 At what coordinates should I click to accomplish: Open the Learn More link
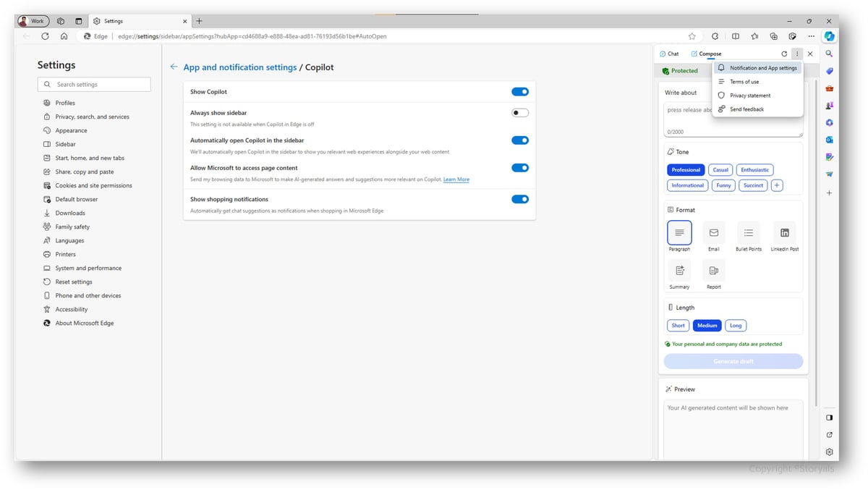[x=456, y=179]
